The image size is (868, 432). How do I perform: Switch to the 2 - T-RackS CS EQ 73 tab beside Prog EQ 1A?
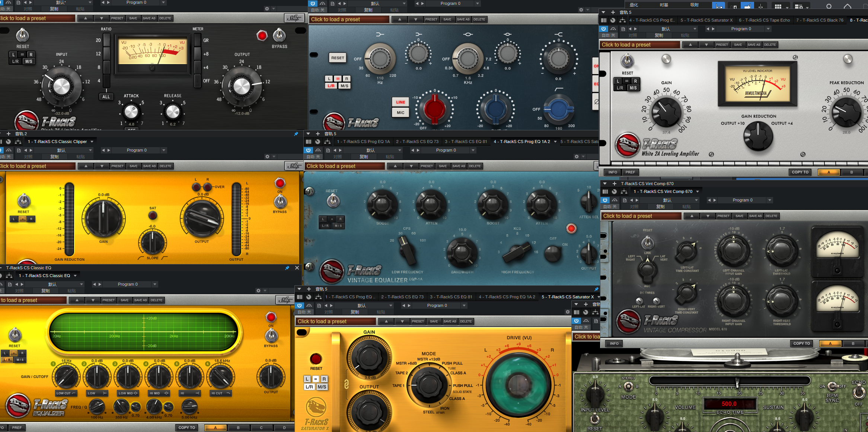417,142
